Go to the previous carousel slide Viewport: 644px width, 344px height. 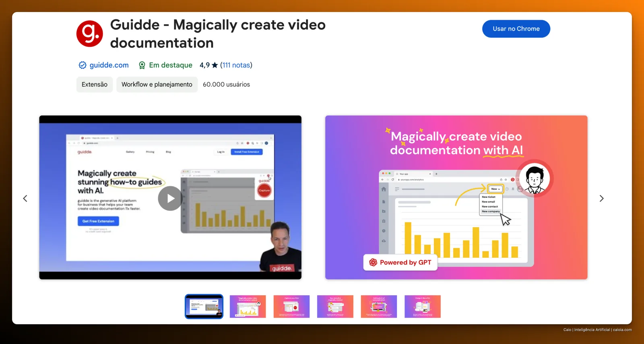coord(25,198)
